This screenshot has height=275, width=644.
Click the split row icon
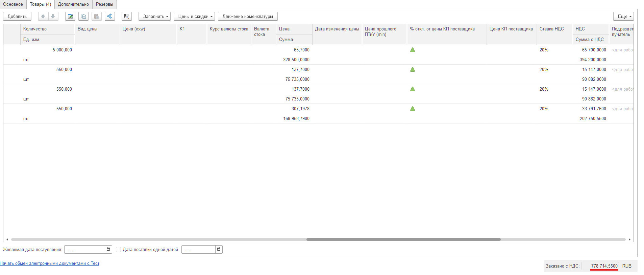[110, 16]
